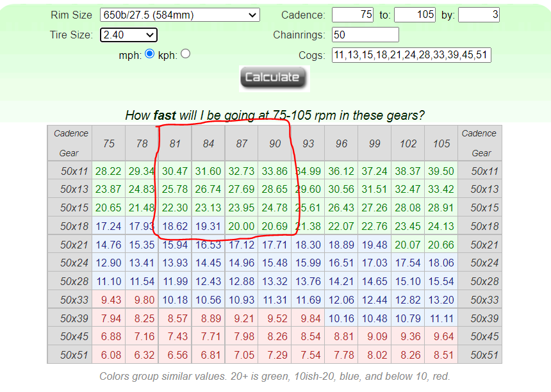Click the 50x11 gear row label on left
Viewport: 551px width, 392px height.
(69, 171)
